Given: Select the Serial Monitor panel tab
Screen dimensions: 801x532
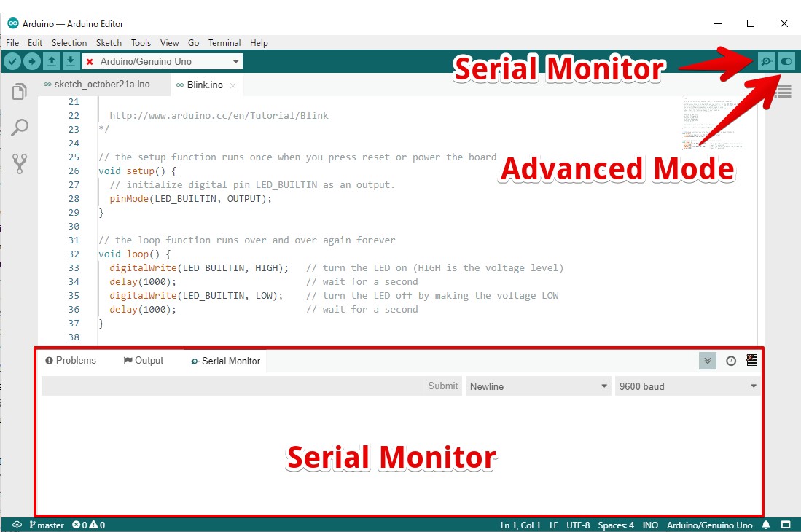Looking at the screenshot, I should click(225, 361).
